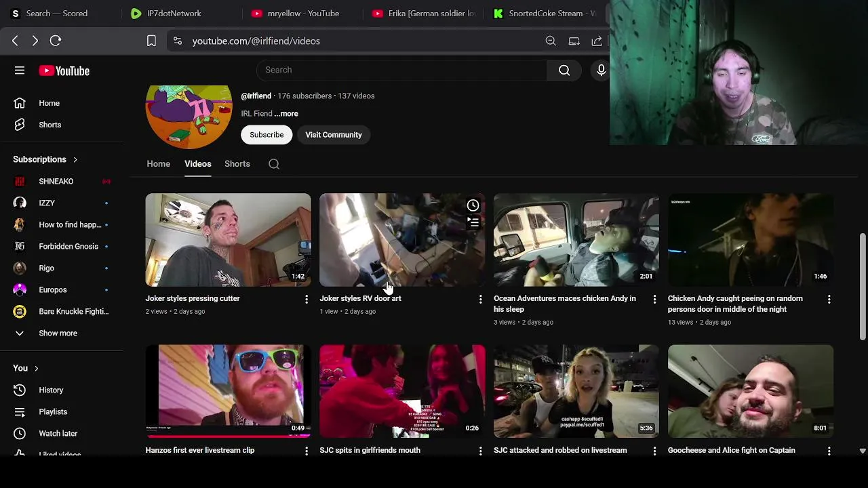The height and width of the screenshot is (488, 868).
Task: Open the SHNEAKO subscription
Action: pyautogui.click(x=58, y=181)
